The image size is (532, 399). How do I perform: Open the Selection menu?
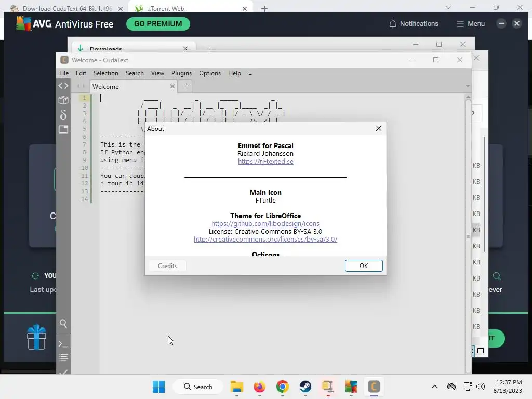[106, 73]
